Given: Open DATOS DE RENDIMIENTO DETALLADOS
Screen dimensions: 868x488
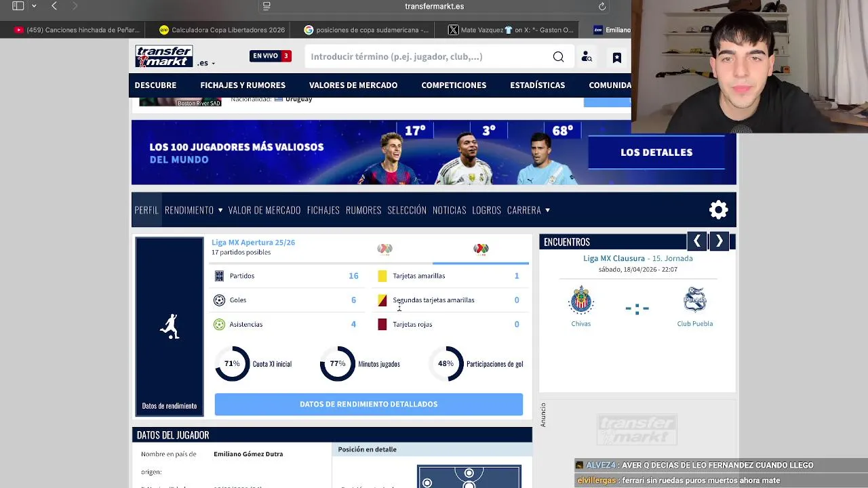Looking at the screenshot, I should (369, 404).
